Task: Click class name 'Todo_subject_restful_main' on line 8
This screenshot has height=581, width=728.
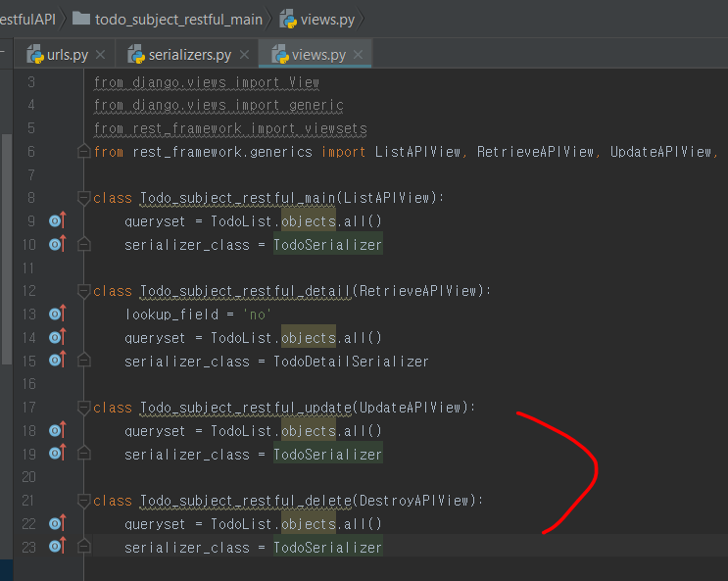Action: click(238, 198)
